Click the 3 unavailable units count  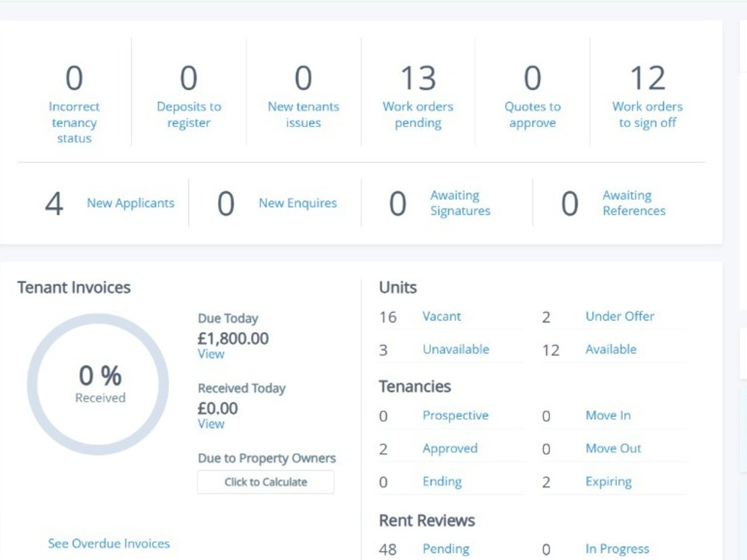pyautogui.click(x=383, y=350)
